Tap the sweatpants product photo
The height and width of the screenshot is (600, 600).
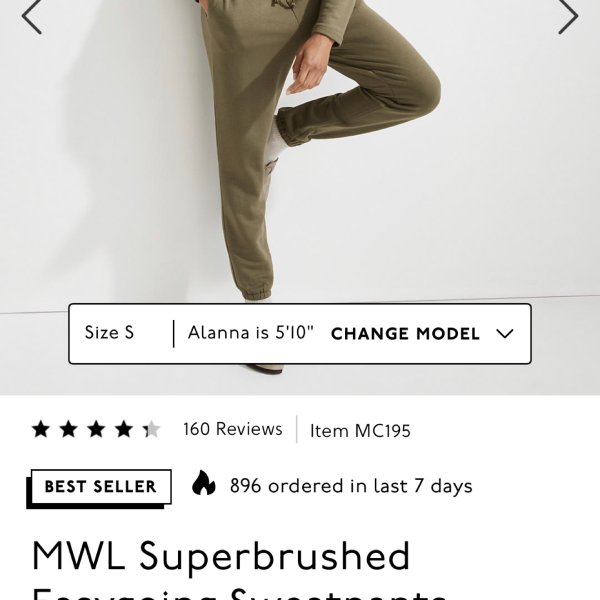(300, 153)
